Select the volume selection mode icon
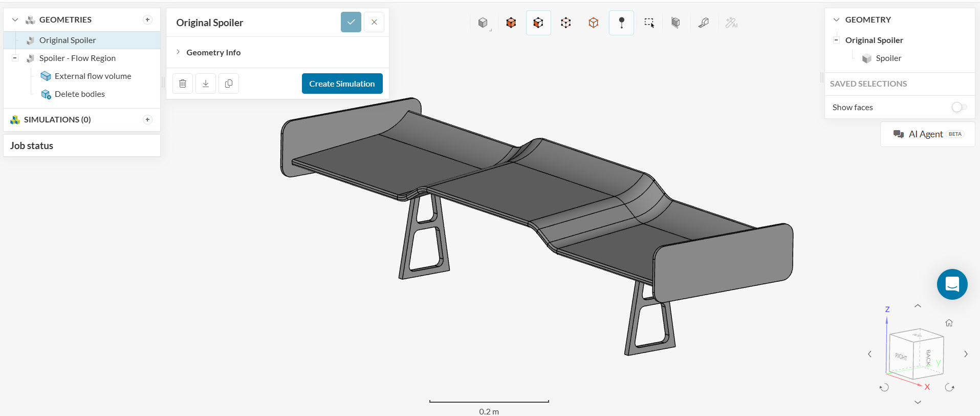 pos(511,23)
